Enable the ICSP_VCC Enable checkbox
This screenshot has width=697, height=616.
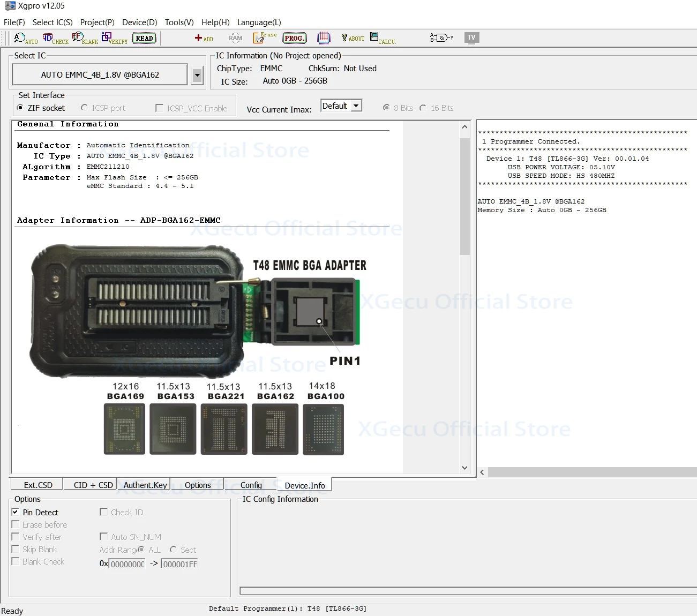tap(159, 108)
